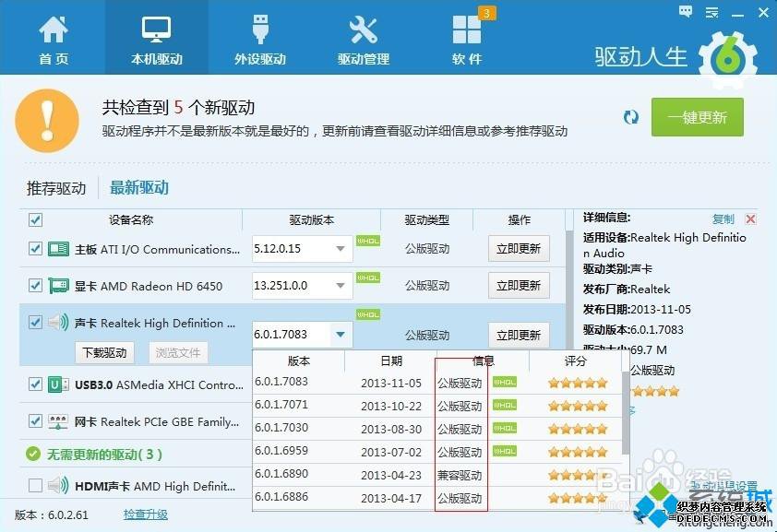Click WHQL badge in the 2013-11-05 row
777x532 pixels.
tap(505, 382)
